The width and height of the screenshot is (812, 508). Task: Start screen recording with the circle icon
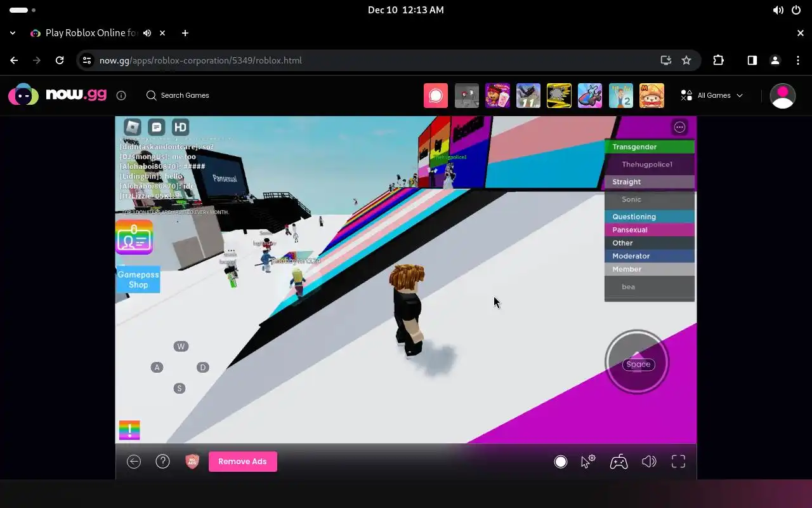[x=561, y=462]
